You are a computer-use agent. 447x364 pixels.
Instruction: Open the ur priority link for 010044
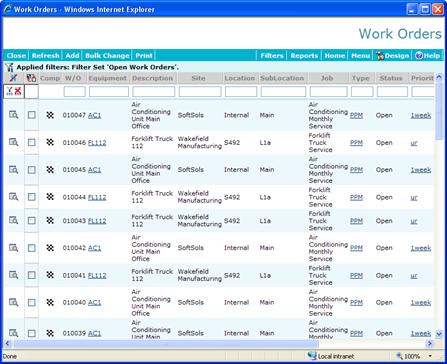[x=414, y=197]
